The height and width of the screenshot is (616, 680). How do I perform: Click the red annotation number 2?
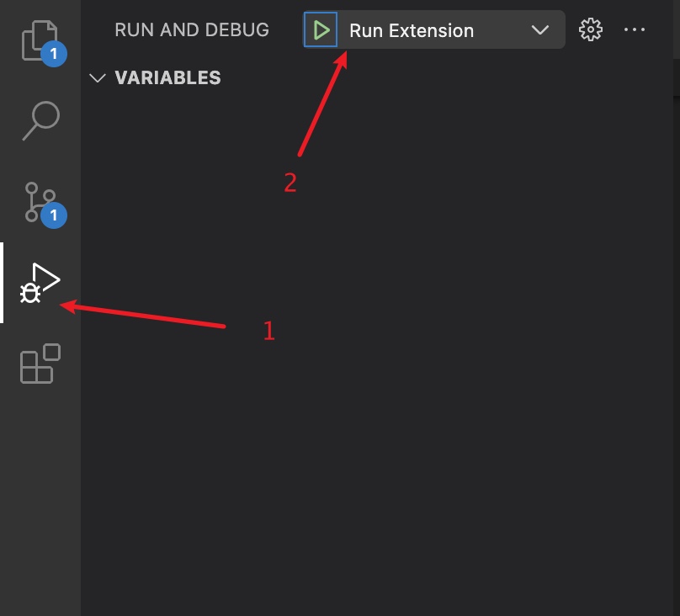click(290, 183)
